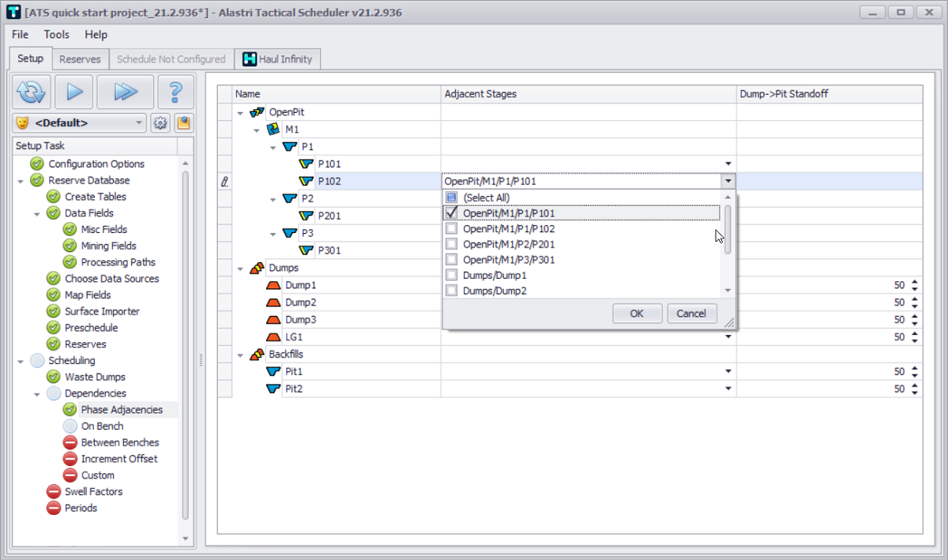
Task: Collapse the Dumps tree node
Action: click(240, 269)
